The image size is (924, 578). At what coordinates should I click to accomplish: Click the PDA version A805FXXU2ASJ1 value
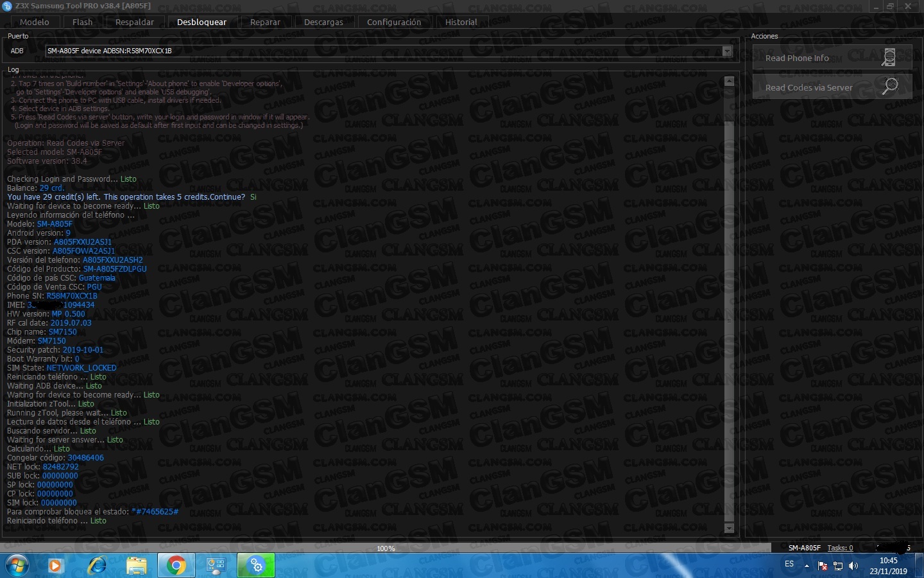(83, 242)
